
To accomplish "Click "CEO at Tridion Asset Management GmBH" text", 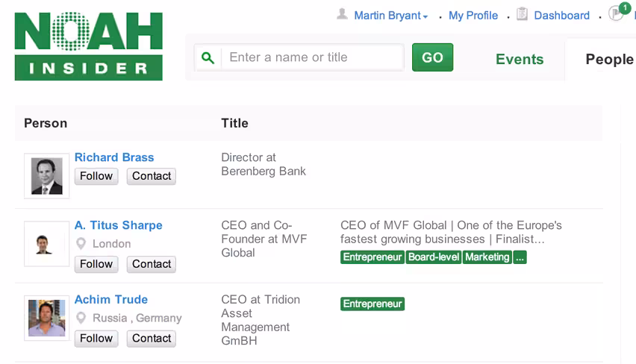I will pyautogui.click(x=261, y=320).
